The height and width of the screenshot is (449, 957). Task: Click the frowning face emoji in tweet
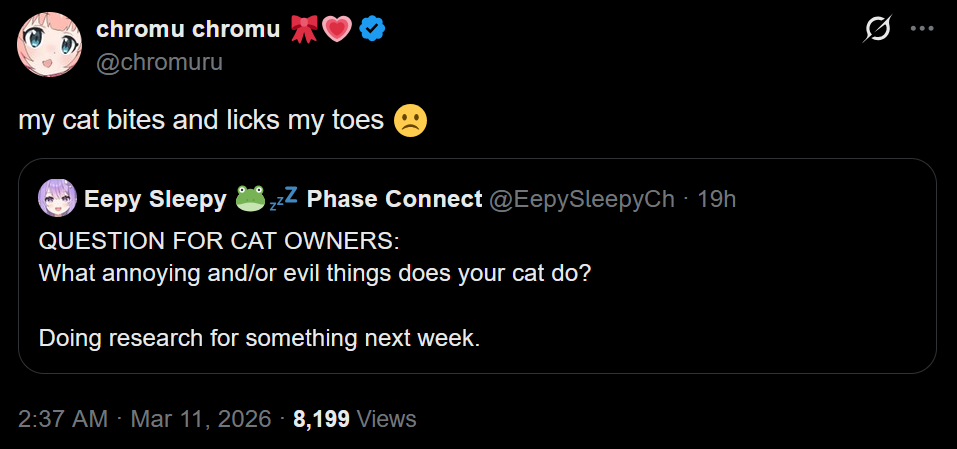410,121
